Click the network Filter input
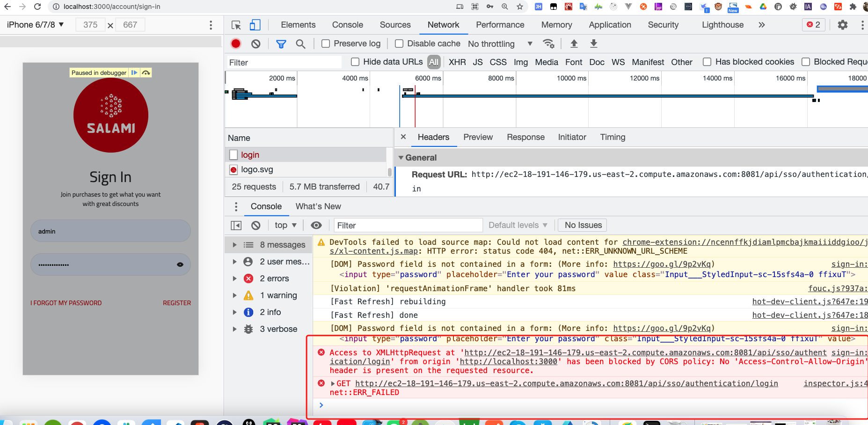 click(284, 62)
